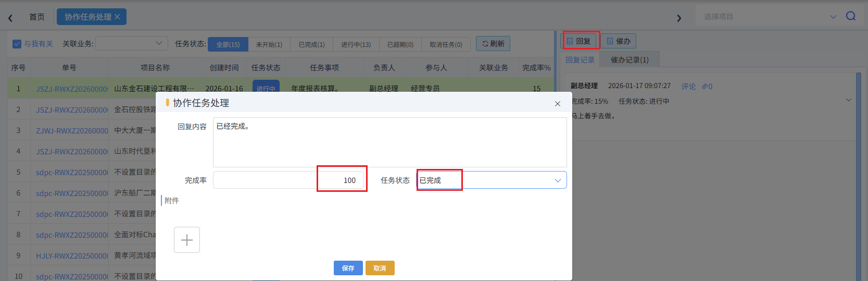Filter tasks by 未开始(1) status

pyautogui.click(x=269, y=44)
